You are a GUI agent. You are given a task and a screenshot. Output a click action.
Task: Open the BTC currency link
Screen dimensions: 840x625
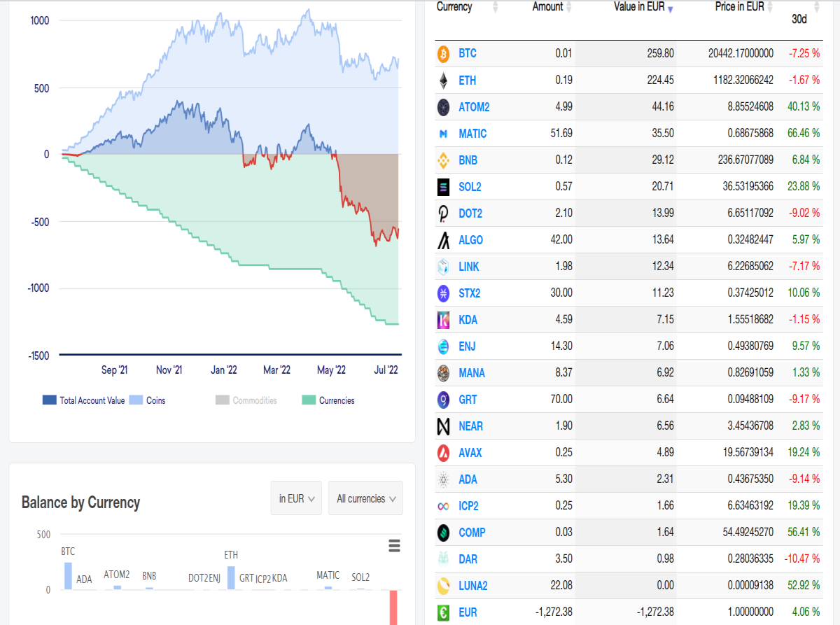pos(468,54)
